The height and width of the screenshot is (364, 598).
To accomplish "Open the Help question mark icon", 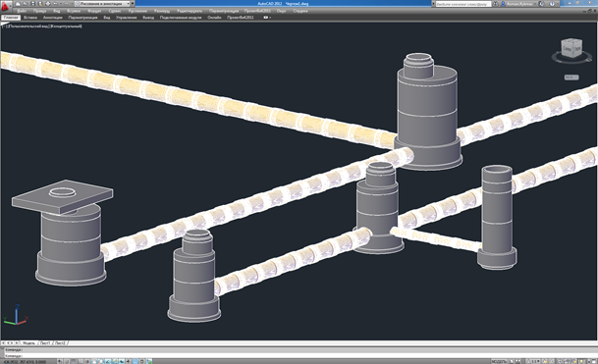I will 552,4.
